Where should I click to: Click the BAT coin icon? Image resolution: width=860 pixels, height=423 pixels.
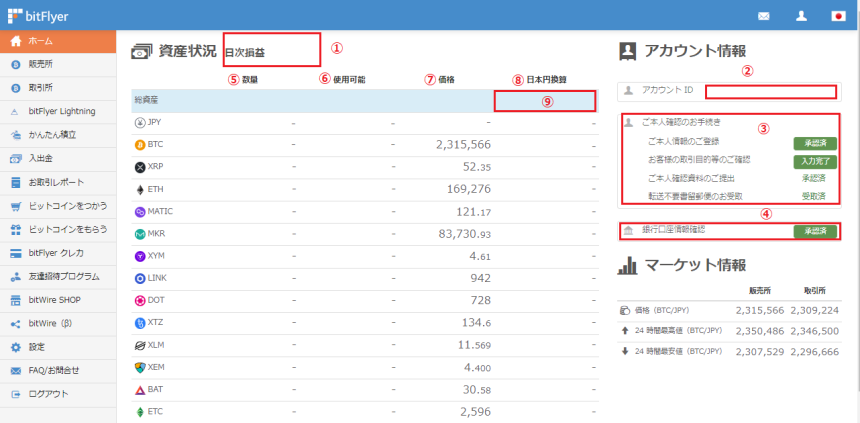140,390
